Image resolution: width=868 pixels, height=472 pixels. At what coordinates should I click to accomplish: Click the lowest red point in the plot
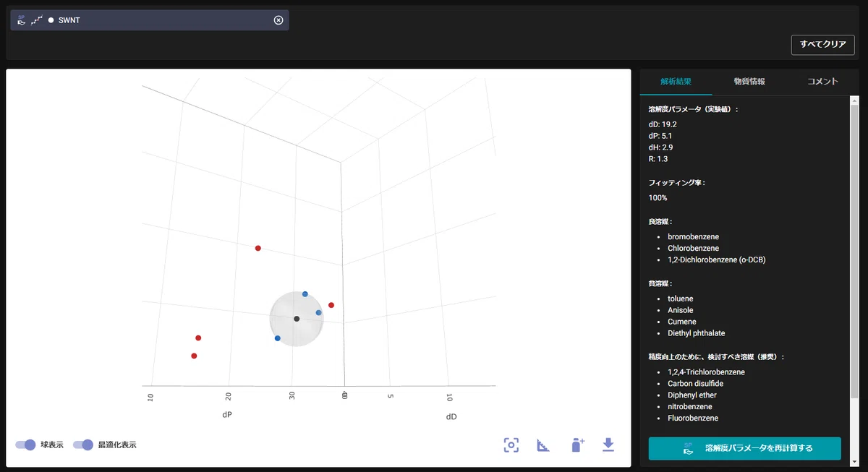[x=194, y=356]
